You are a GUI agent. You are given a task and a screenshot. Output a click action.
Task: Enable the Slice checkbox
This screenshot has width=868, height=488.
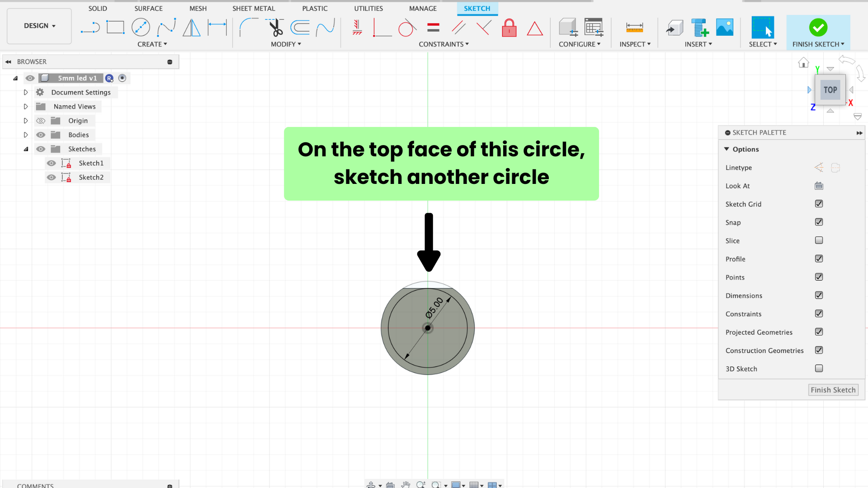point(819,240)
